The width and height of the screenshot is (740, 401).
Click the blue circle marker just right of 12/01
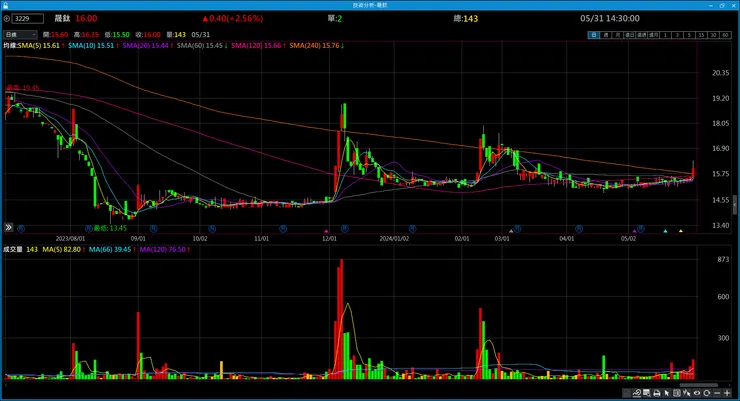point(345,229)
